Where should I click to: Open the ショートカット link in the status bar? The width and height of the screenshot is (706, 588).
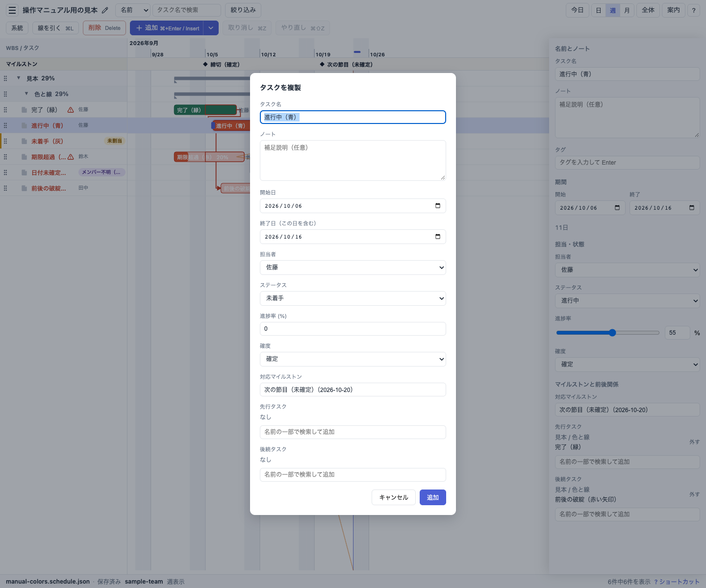(677, 582)
